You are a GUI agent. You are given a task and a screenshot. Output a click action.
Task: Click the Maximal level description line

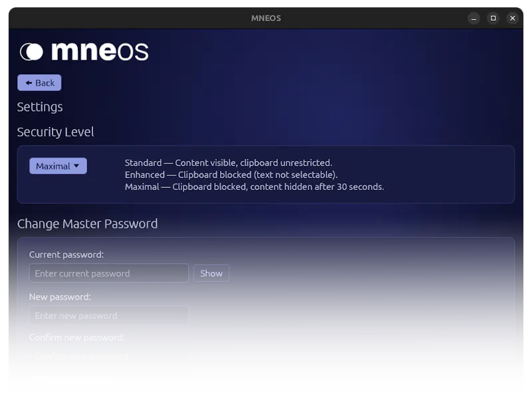(255, 187)
